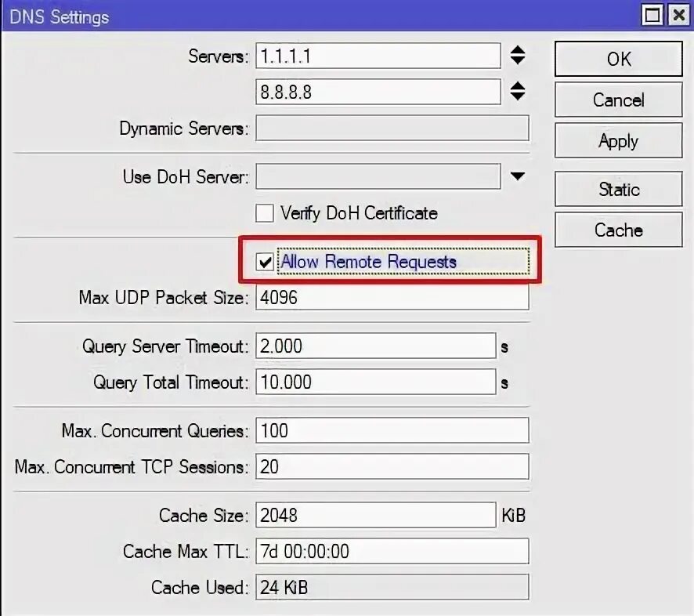This screenshot has width=694, height=616.
Task: Expand the Use DoH Server dropdown arrow
Action: coord(518,176)
